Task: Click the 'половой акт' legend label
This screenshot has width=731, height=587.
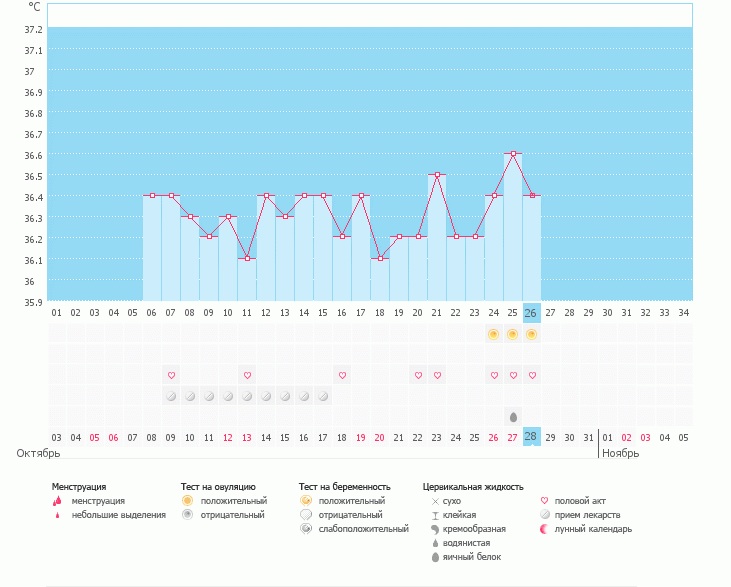Action: [580, 501]
